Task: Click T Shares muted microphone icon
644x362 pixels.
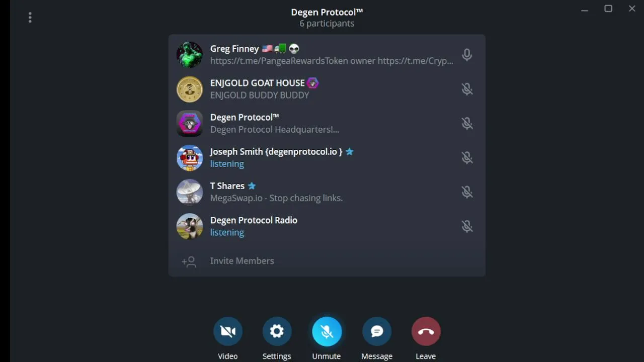Action: 467,192
